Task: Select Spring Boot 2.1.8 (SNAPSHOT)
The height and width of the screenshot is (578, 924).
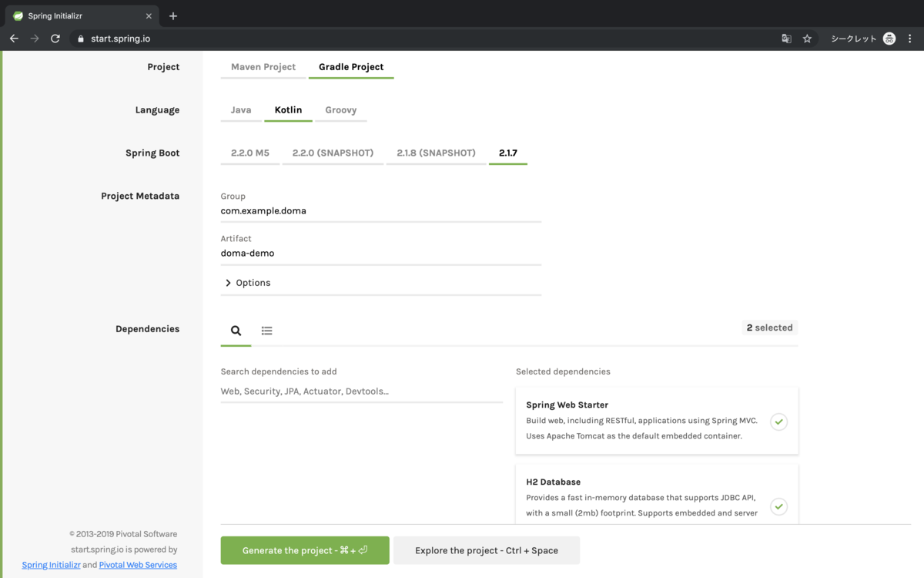Action: tap(436, 153)
